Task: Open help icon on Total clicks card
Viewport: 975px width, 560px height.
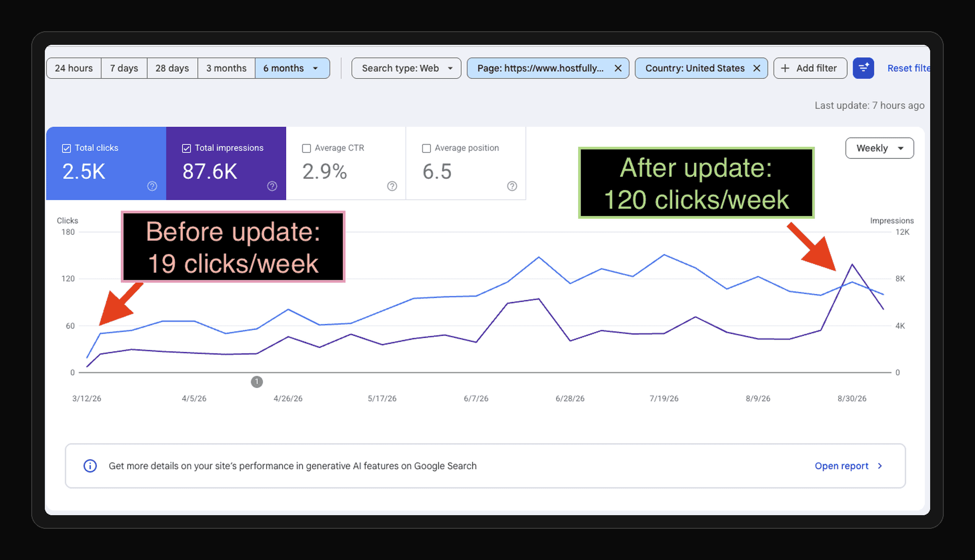Action: 152,186
